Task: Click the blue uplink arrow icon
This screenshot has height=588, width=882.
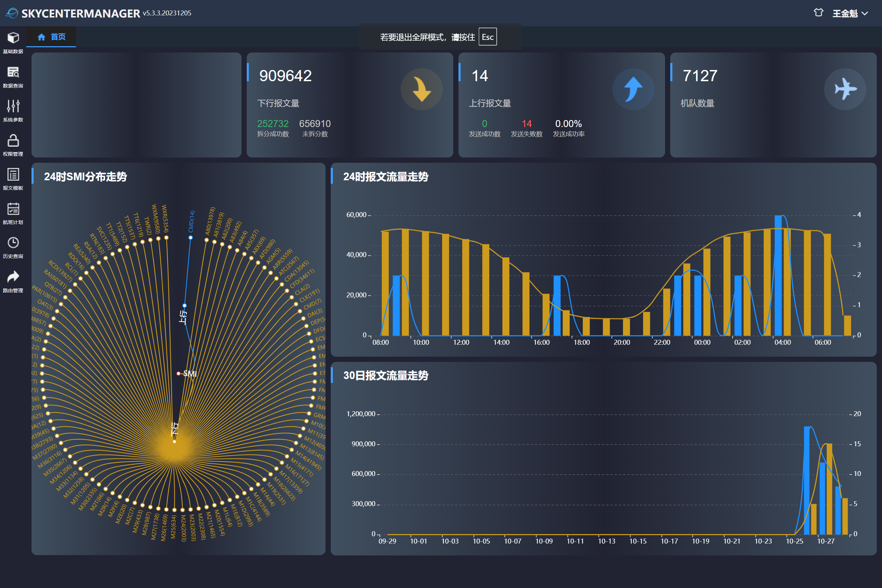Action: click(x=633, y=89)
